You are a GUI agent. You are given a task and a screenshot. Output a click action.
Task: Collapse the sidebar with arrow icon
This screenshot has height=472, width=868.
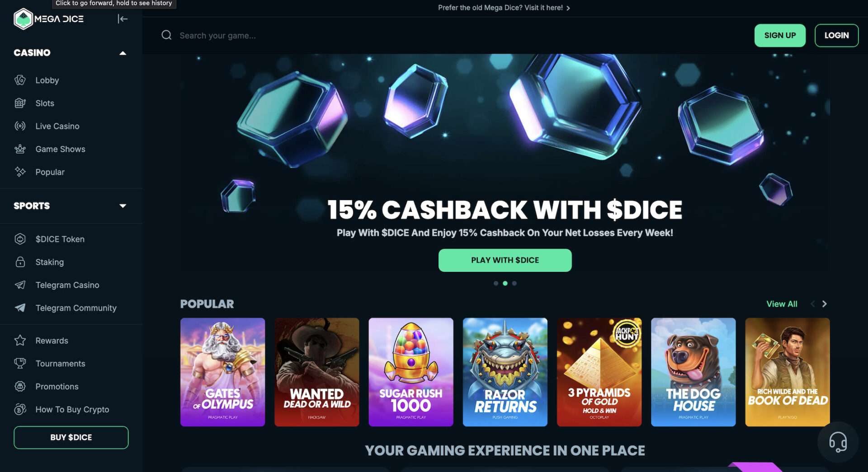click(x=123, y=19)
